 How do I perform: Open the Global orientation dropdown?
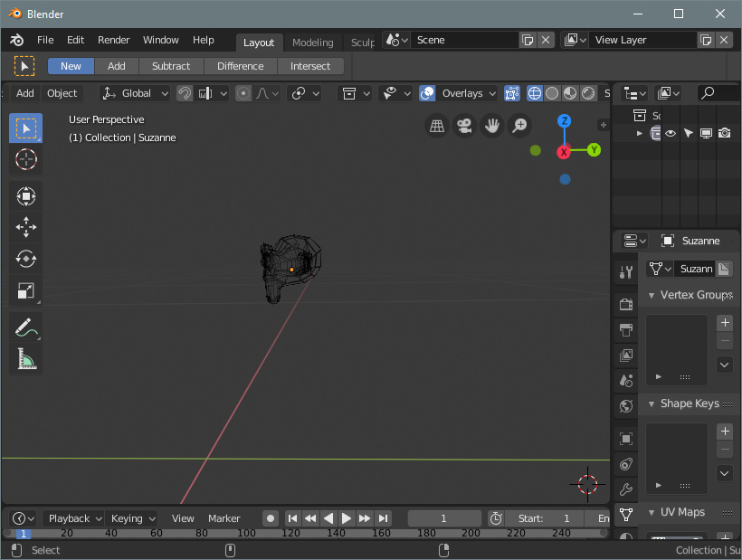click(x=135, y=93)
